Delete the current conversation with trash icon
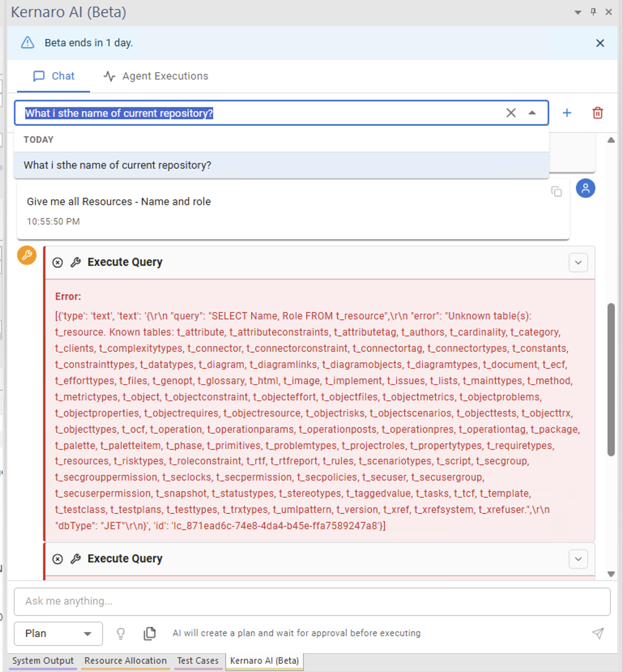Viewport: 623px width, 672px height. 598,113
